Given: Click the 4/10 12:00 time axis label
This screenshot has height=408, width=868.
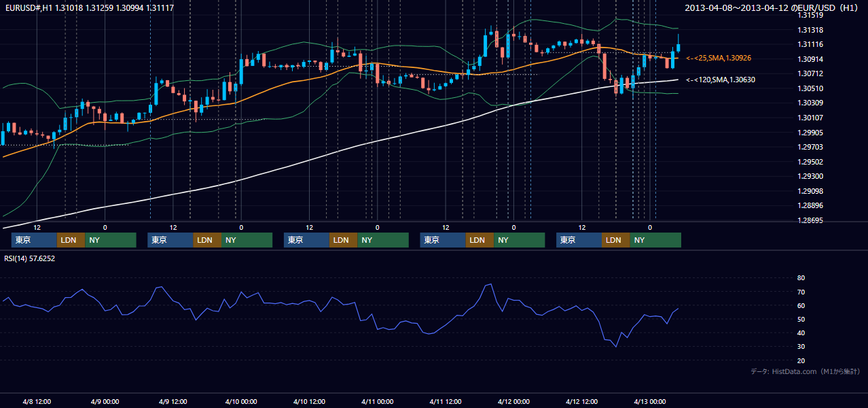Looking at the screenshot, I should point(309,401).
